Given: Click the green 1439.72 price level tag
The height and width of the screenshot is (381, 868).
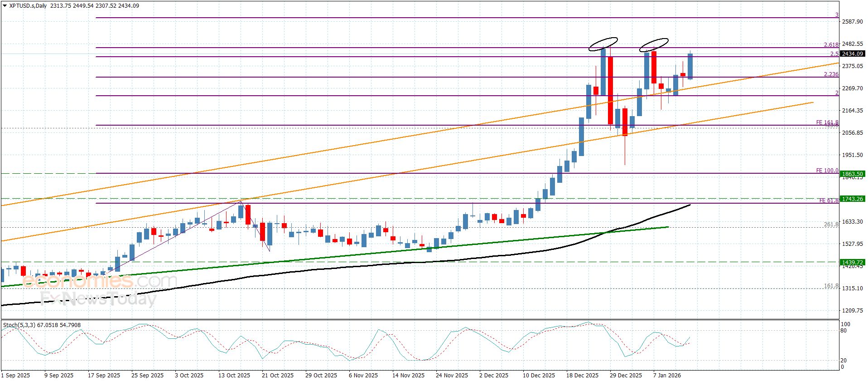Looking at the screenshot, I should (x=852, y=262).
